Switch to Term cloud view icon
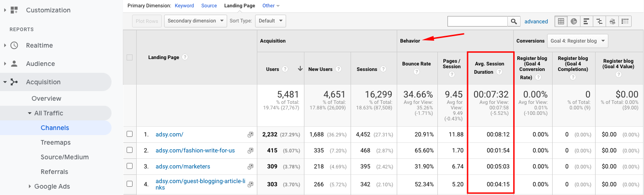The width and height of the screenshot is (644, 195). point(612,21)
